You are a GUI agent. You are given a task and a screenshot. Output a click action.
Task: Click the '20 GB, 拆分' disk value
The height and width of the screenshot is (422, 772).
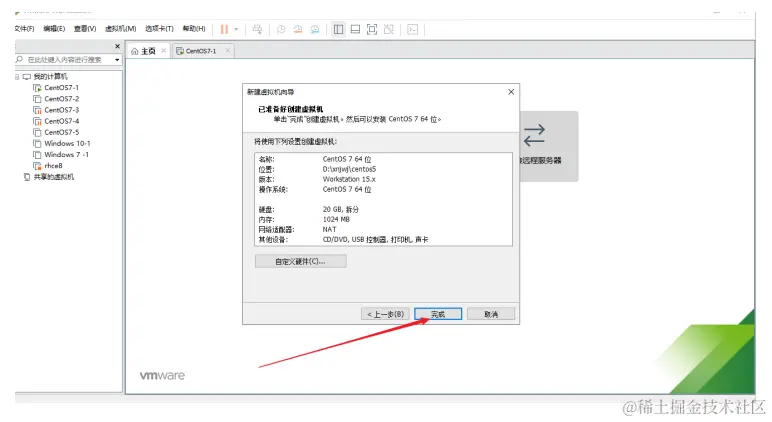pyautogui.click(x=341, y=209)
